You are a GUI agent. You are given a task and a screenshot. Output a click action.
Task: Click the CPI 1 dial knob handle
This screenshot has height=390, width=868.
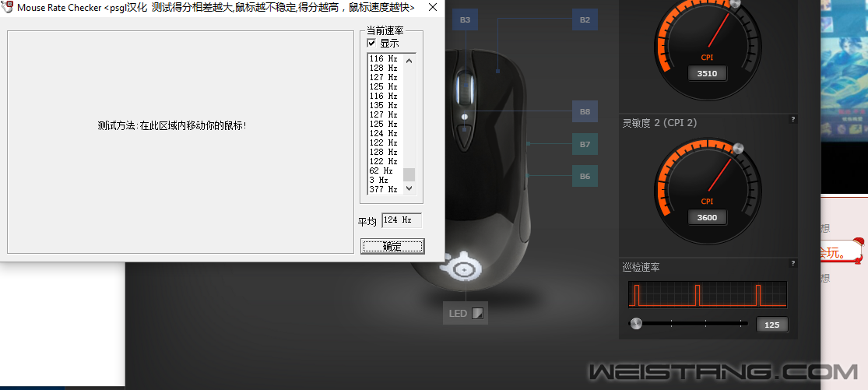736,3
